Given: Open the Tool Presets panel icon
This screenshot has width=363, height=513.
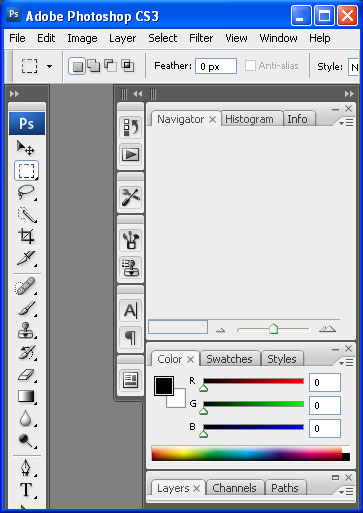Looking at the screenshot, I should point(131,197).
